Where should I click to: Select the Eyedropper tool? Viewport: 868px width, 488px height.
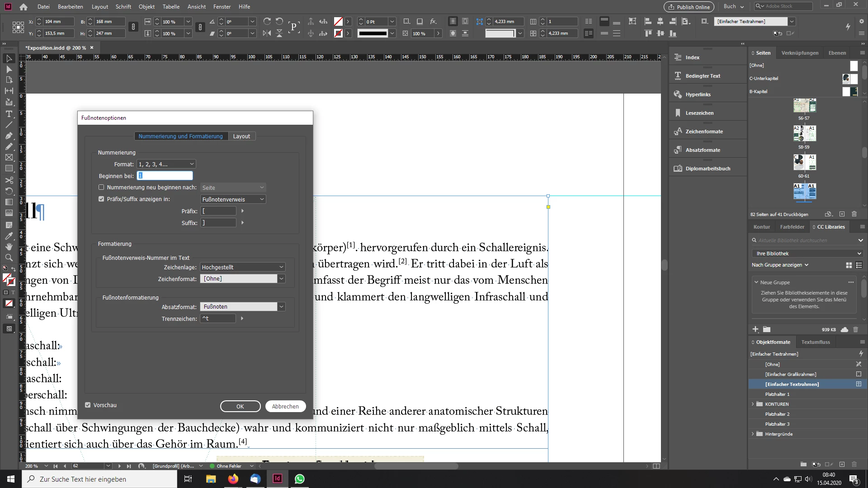(x=9, y=236)
